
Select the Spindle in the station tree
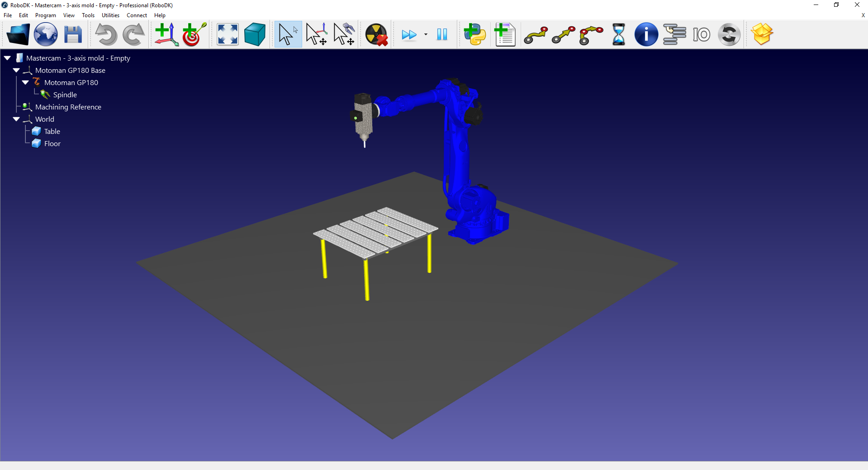point(65,95)
